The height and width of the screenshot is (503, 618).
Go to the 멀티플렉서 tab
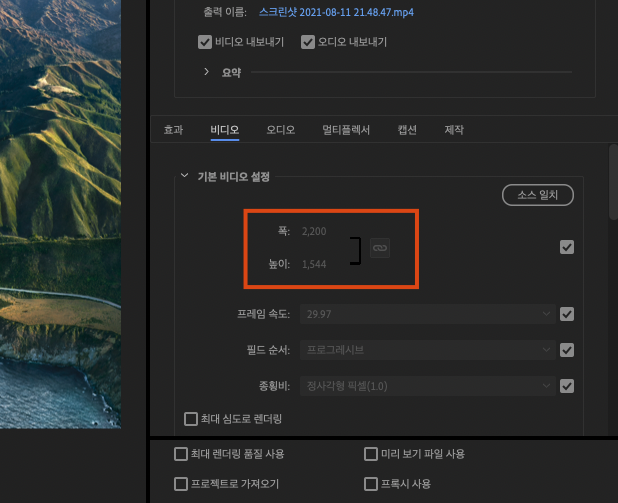346,130
